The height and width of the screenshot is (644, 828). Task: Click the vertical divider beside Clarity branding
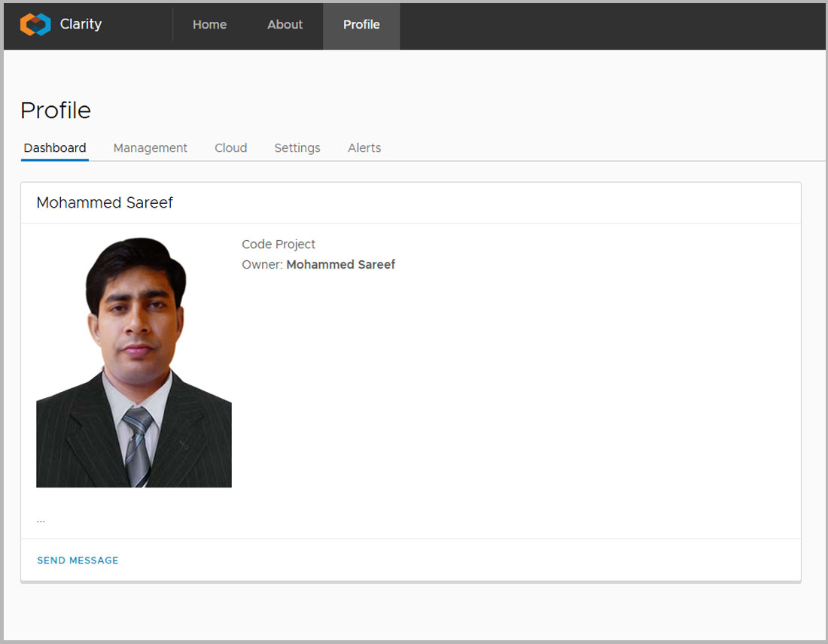pyautogui.click(x=173, y=25)
